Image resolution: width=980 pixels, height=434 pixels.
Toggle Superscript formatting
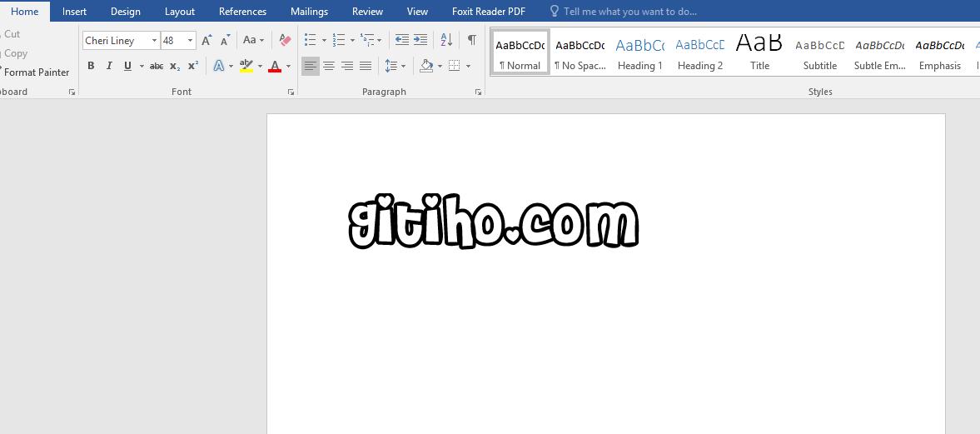193,66
